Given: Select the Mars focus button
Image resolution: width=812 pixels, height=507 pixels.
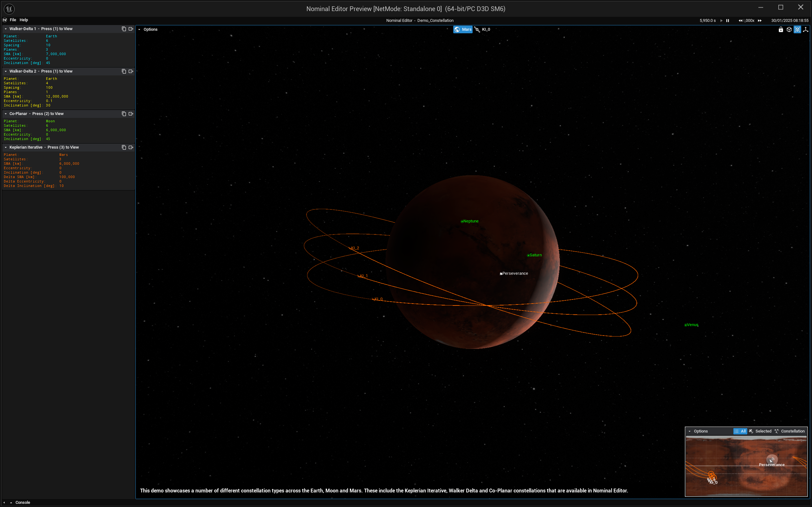Looking at the screenshot, I should pos(463,29).
